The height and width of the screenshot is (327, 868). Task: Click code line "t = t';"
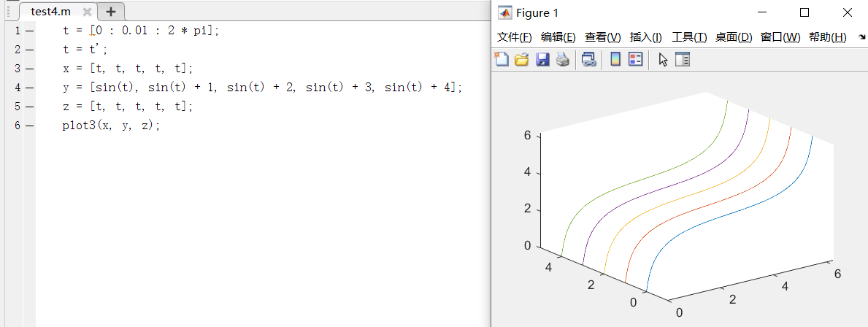point(85,50)
